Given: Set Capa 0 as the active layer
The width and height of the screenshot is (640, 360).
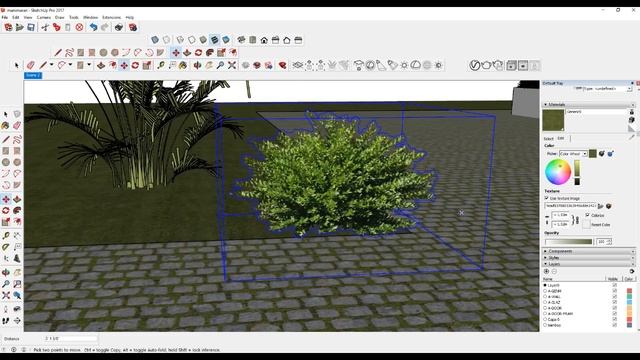Looking at the screenshot, I should 545,320.
